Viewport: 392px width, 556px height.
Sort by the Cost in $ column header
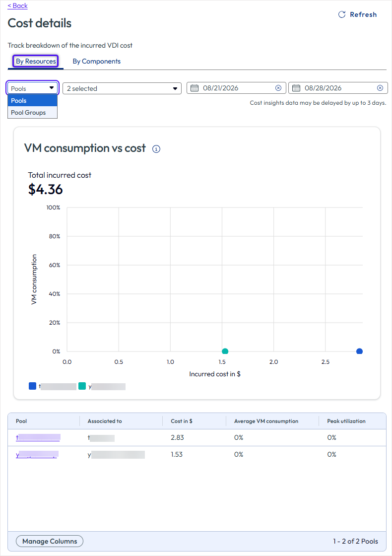tap(182, 421)
